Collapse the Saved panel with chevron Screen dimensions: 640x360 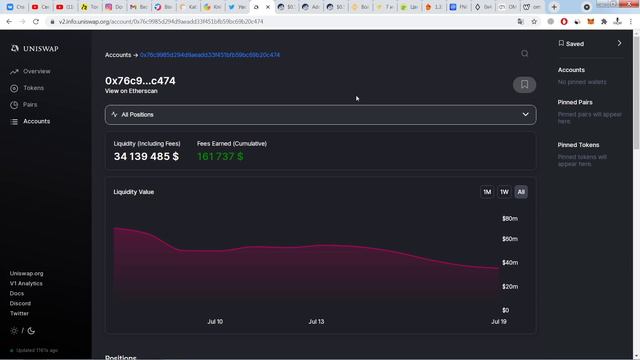click(619, 43)
